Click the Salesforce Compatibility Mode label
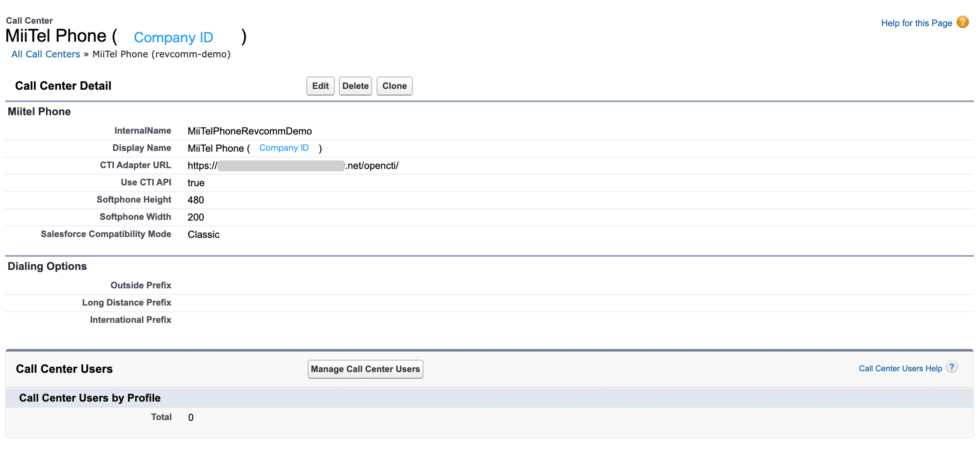The image size is (980, 449). [x=106, y=234]
